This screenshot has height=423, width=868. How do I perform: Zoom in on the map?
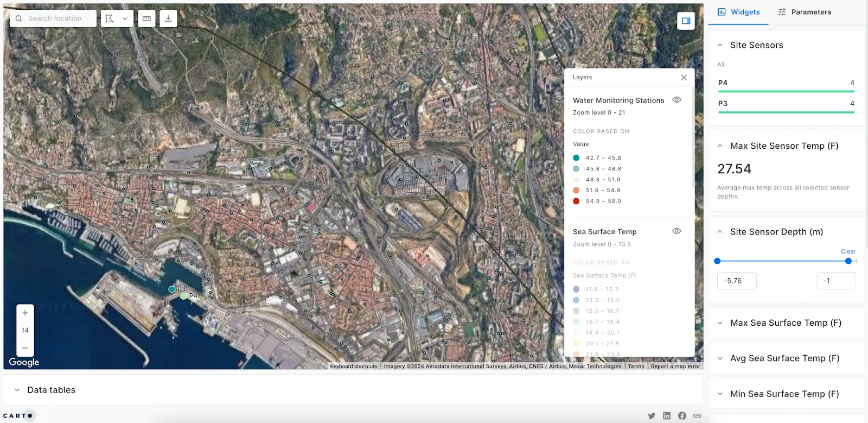tap(25, 313)
